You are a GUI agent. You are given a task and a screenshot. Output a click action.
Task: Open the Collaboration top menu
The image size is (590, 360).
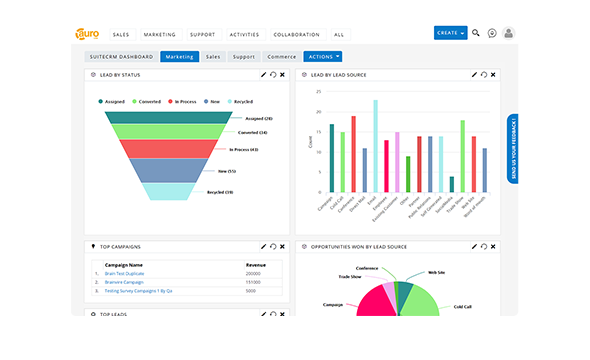tap(297, 35)
